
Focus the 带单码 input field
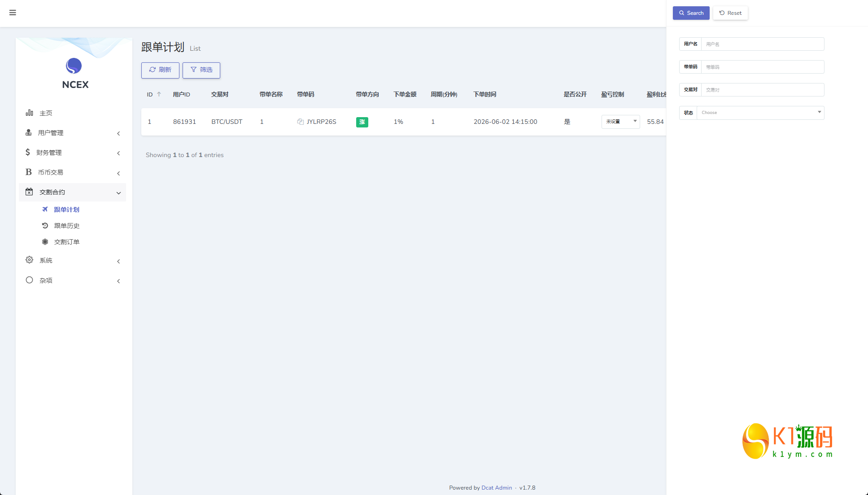coord(763,67)
